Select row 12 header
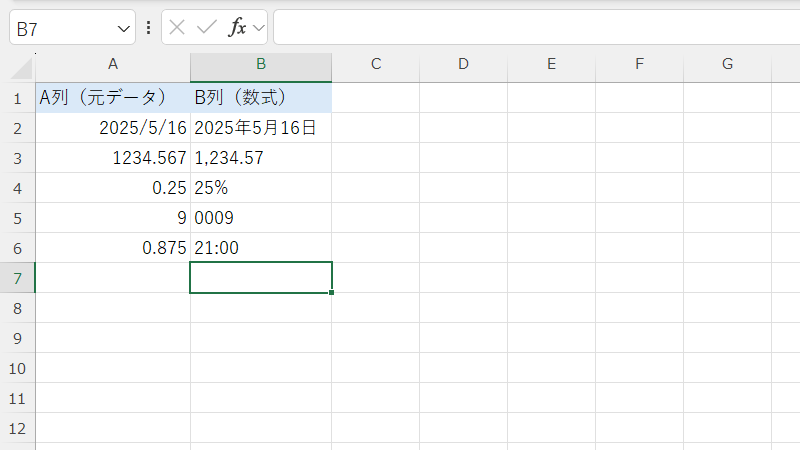This screenshot has width=800, height=450. tap(17, 428)
